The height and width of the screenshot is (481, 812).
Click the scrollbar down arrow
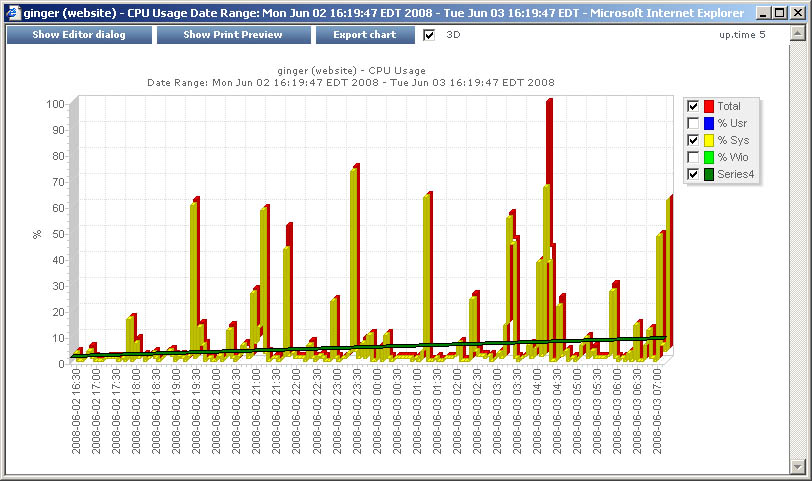click(798, 467)
